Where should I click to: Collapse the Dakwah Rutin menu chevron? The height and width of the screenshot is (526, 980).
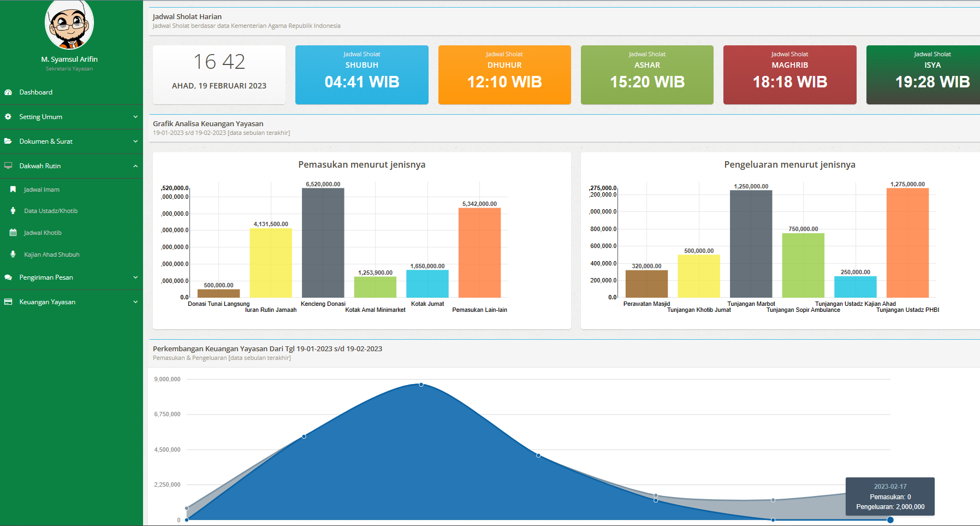135,166
